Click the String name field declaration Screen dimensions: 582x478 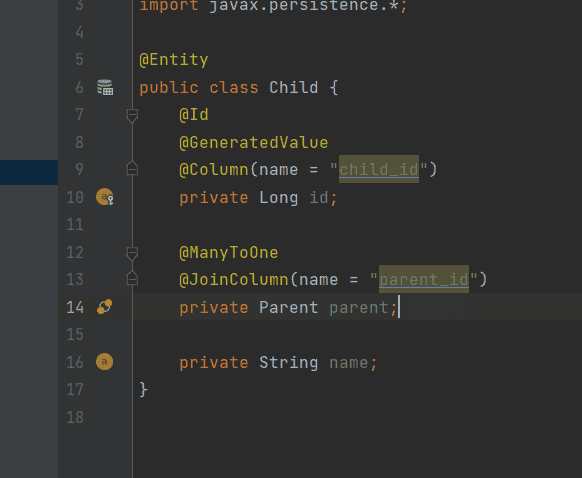[278, 363]
